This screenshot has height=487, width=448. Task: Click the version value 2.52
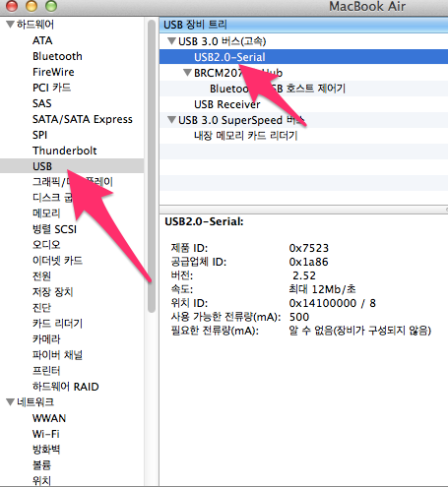(x=304, y=275)
